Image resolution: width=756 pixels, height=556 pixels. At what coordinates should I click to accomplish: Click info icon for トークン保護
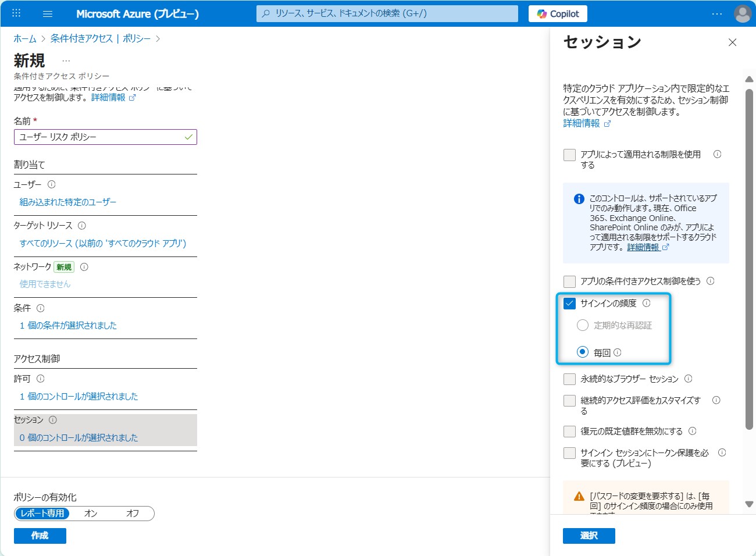722,452
